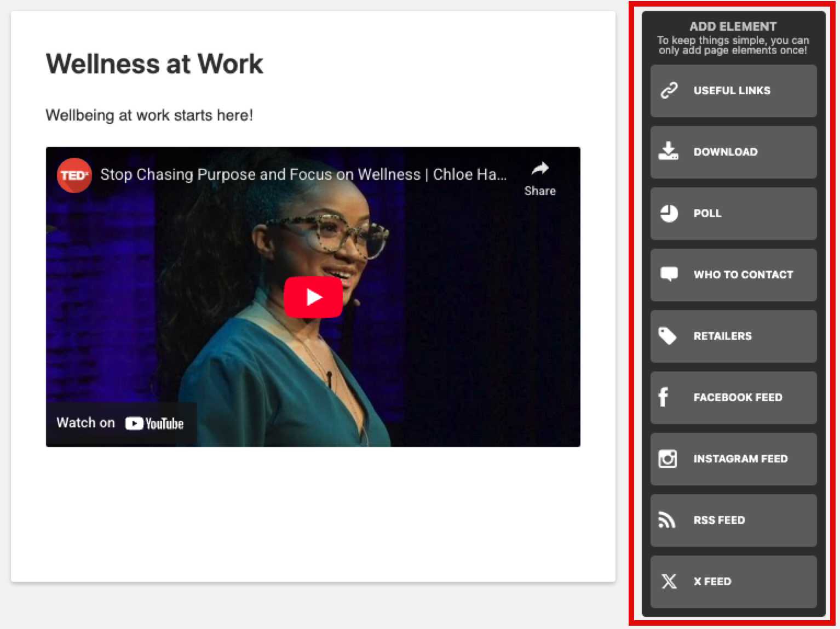Click the speech bubble Who to Contact icon
Image resolution: width=840 pixels, height=629 pixels.
(x=669, y=274)
